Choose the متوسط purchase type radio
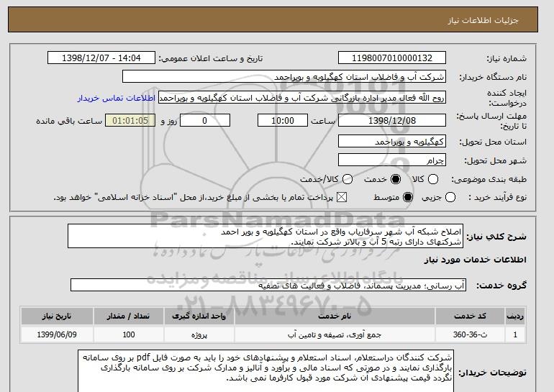 coord(408,197)
